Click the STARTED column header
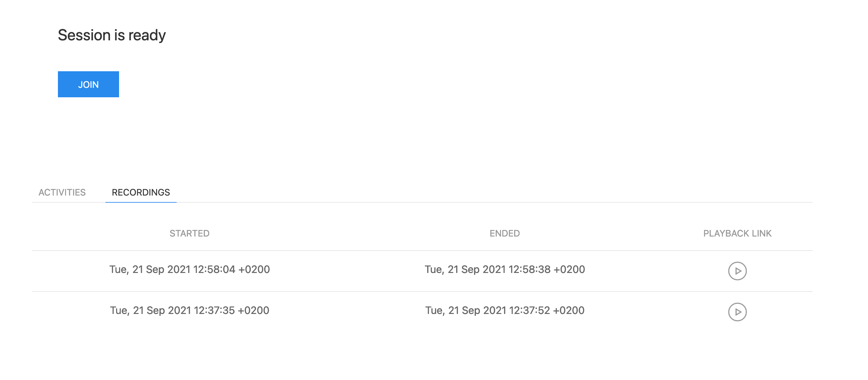Viewport: 868px width, 380px height. pos(189,234)
